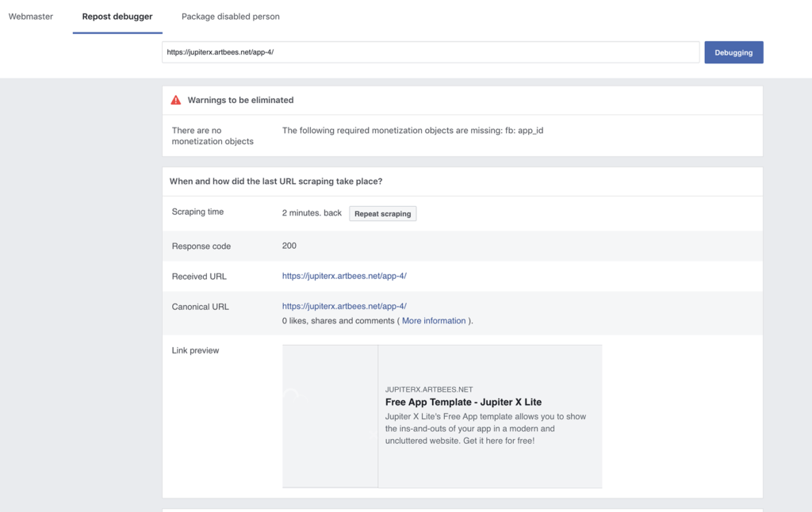
Task: Click the link preview image placeholder
Action: (x=330, y=416)
